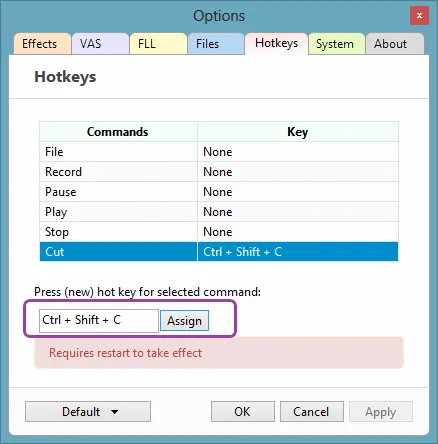The height and width of the screenshot is (444, 438).
Task: Expand the Default dropdown button
Action: click(x=88, y=412)
